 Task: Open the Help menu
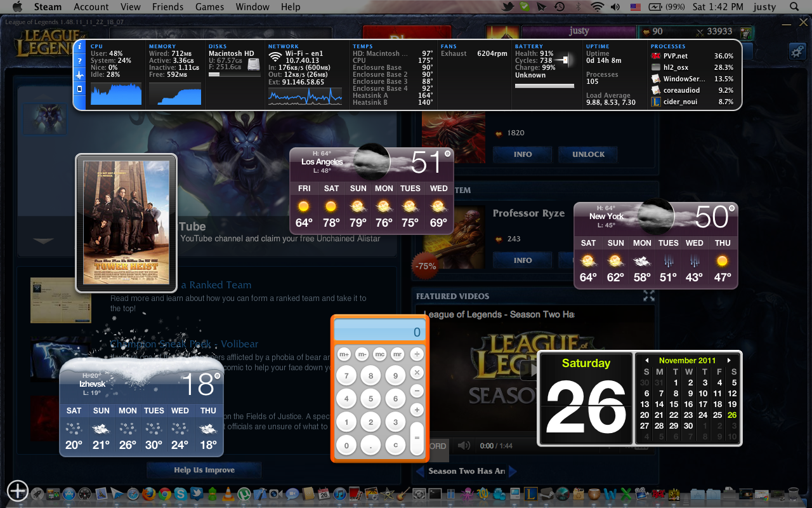point(291,7)
